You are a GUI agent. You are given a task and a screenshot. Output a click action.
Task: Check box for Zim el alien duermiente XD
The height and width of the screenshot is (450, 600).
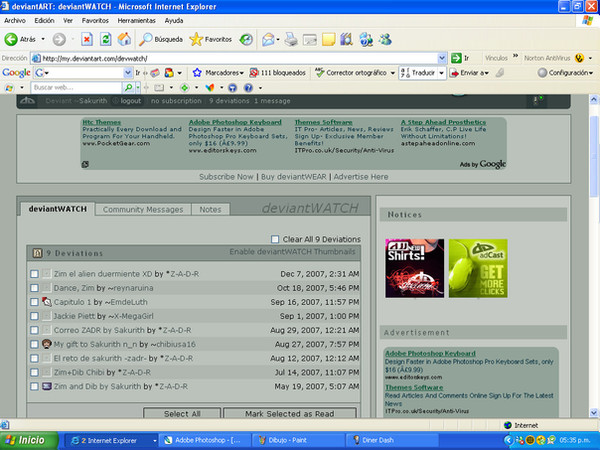34,274
